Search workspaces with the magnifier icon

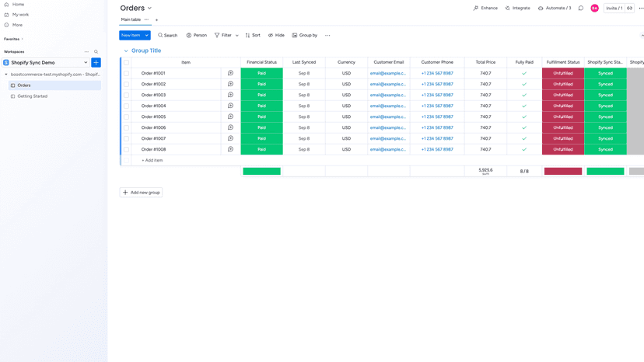pos(96,52)
